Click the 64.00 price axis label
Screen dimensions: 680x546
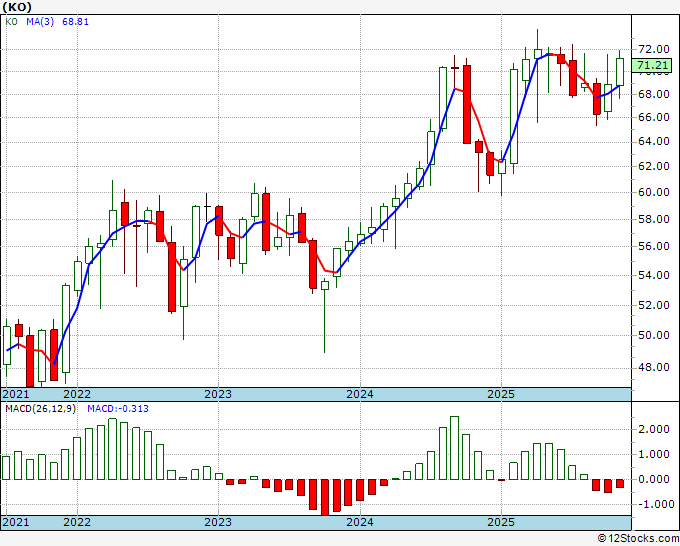654,141
